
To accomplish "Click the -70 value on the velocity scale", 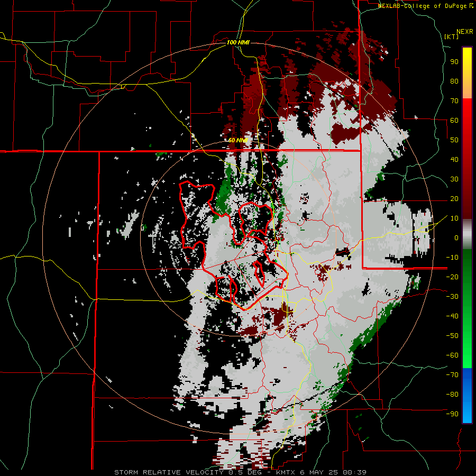I will pyautogui.click(x=453, y=375).
